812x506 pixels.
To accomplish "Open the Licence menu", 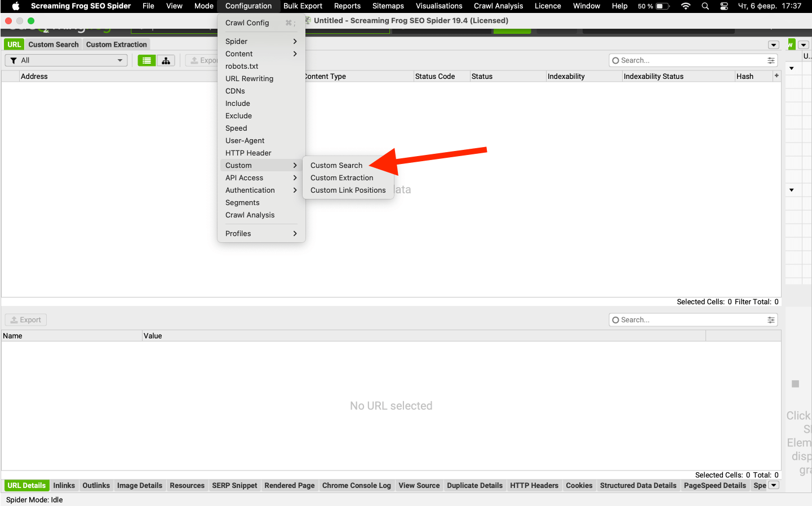I will click(548, 6).
